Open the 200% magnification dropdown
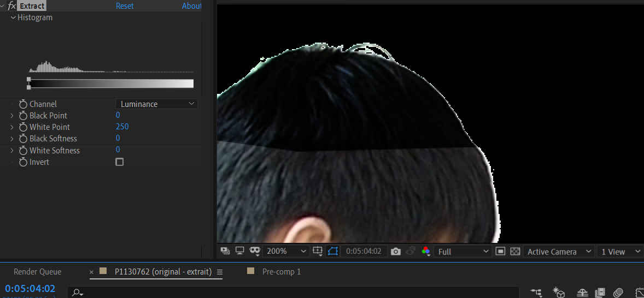Viewport: 644px width, 298px height. 286,252
